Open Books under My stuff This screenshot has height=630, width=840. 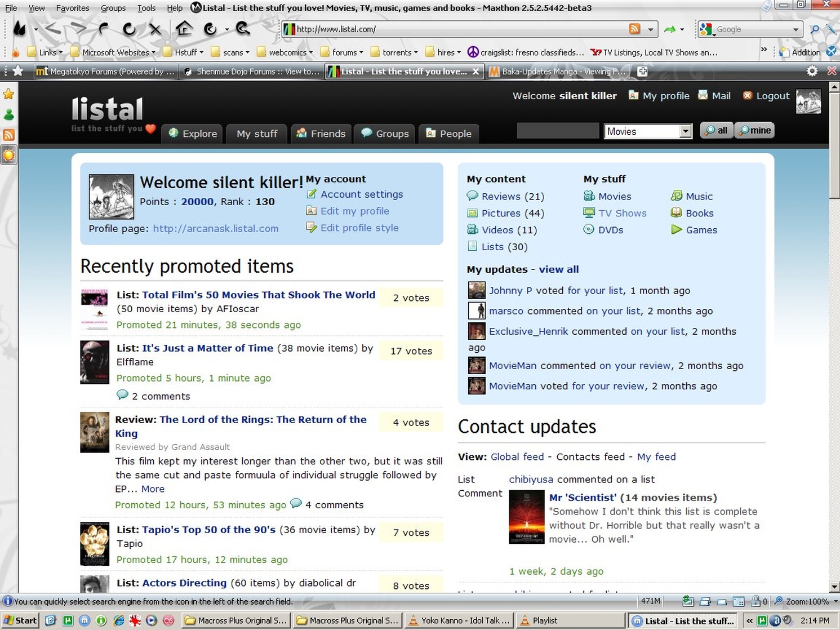click(x=692, y=213)
